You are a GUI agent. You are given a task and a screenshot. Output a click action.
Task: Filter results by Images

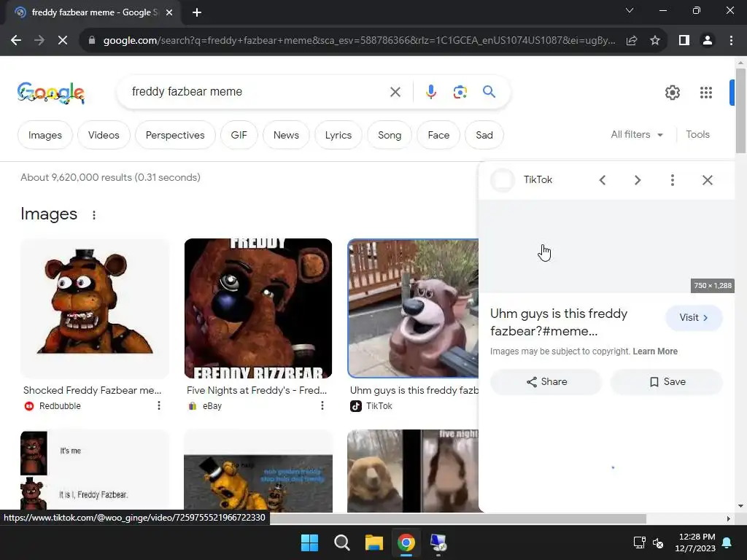click(x=44, y=135)
